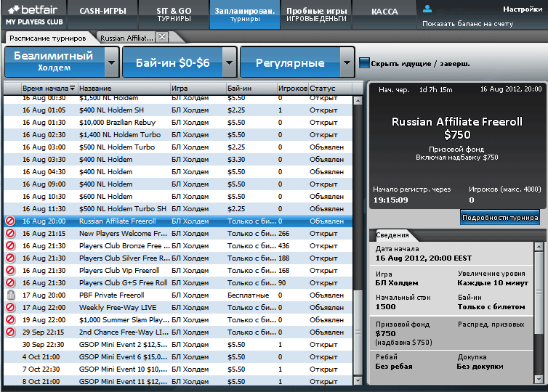Screen dimensions: 548x392
Task: Click the restricted icon for New Players Welcome row
Action: coord(10,233)
